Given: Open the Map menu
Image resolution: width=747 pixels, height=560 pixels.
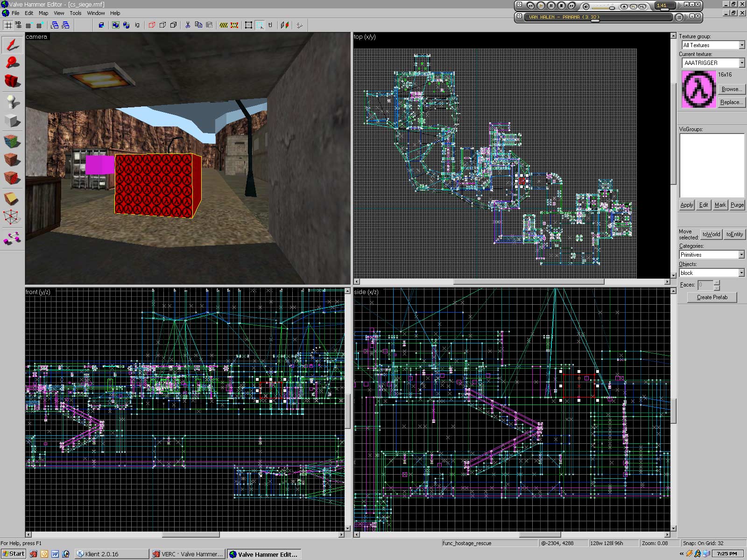Looking at the screenshot, I should tap(43, 13).
